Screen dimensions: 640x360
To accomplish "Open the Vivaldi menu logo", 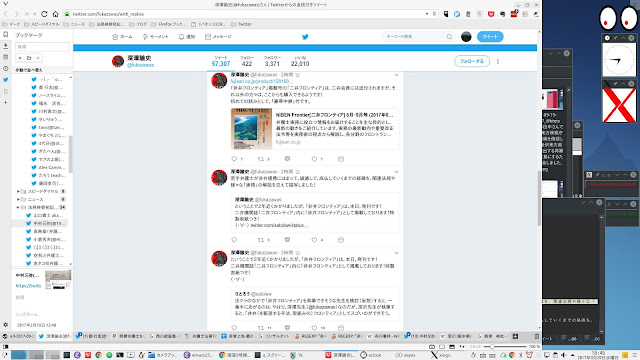I will tap(5, 4).
